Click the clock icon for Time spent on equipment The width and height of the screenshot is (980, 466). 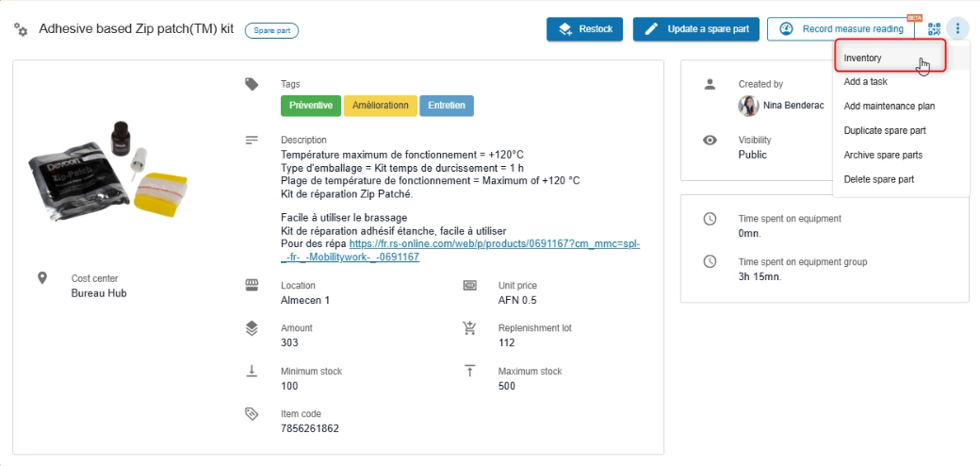[x=710, y=219]
